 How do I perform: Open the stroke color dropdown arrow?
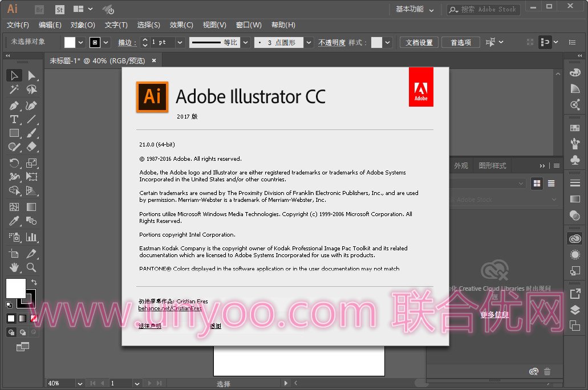pos(106,42)
